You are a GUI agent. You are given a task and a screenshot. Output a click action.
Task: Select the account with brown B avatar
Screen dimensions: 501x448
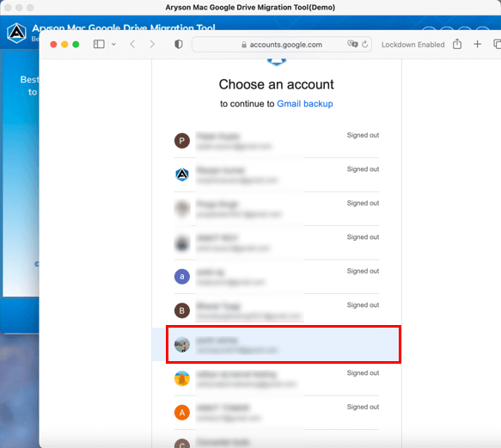click(277, 310)
